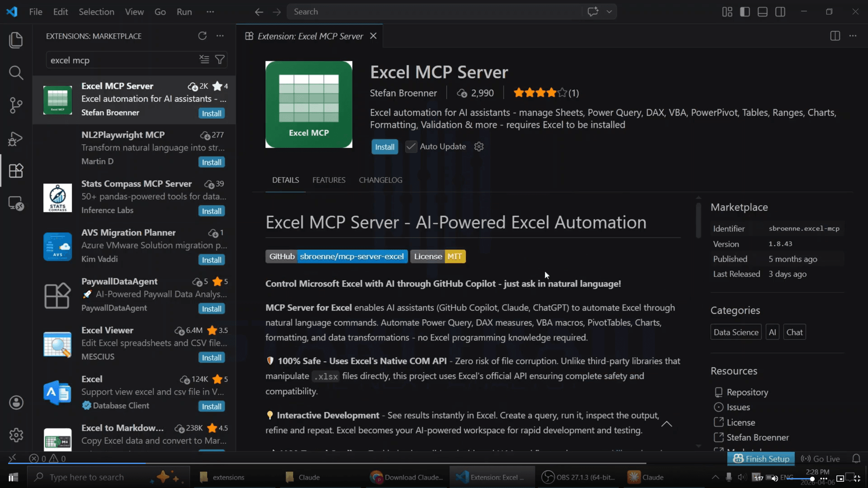Image resolution: width=868 pixels, height=488 pixels.
Task: Select the Extensions activity bar icon
Action: (16, 171)
